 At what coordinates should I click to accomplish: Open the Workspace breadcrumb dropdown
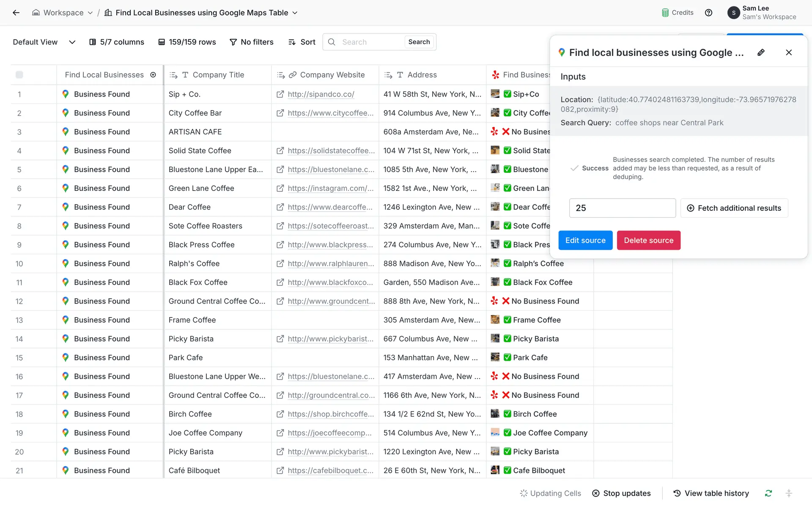tap(90, 13)
